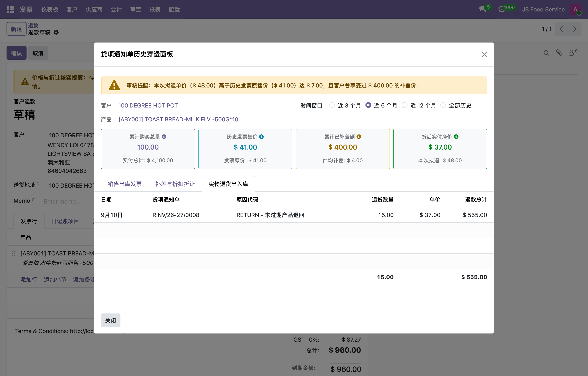Click the 历史发票售价 summary card
The image size is (588, 376).
[x=245, y=149]
